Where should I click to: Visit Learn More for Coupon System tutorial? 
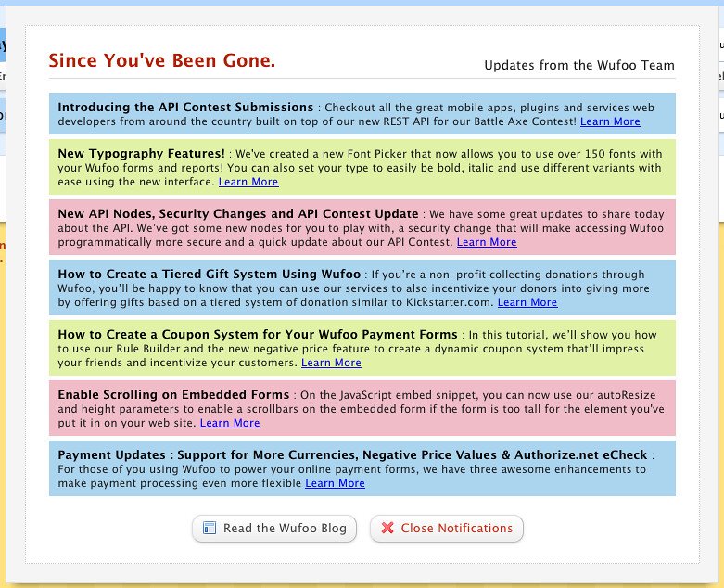point(331,363)
